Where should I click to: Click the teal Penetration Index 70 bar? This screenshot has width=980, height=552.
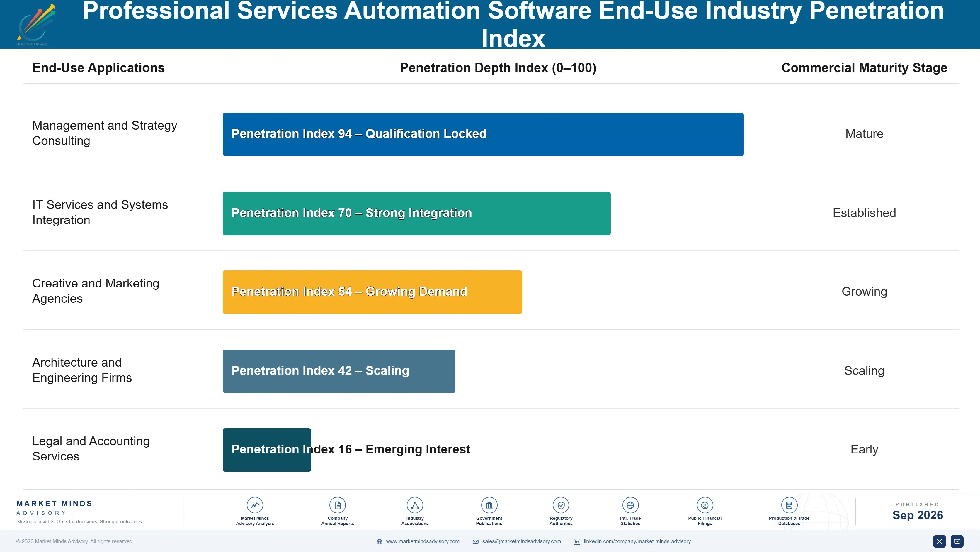(x=416, y=213)
